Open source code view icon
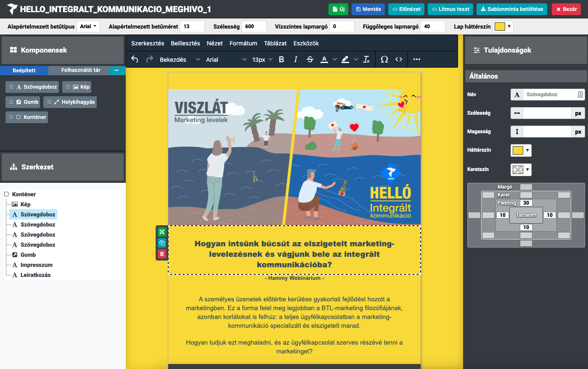Screen dimensions: 588x369 (399, 59)
